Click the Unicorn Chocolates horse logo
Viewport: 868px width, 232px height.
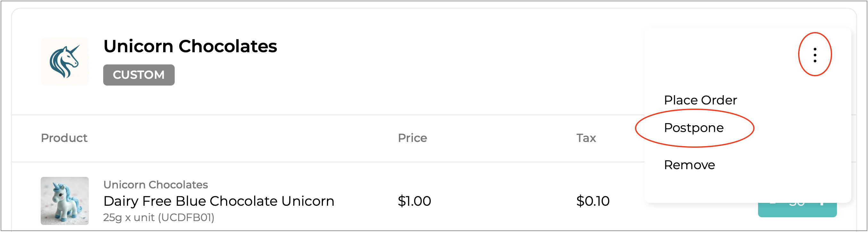[64, 62]
